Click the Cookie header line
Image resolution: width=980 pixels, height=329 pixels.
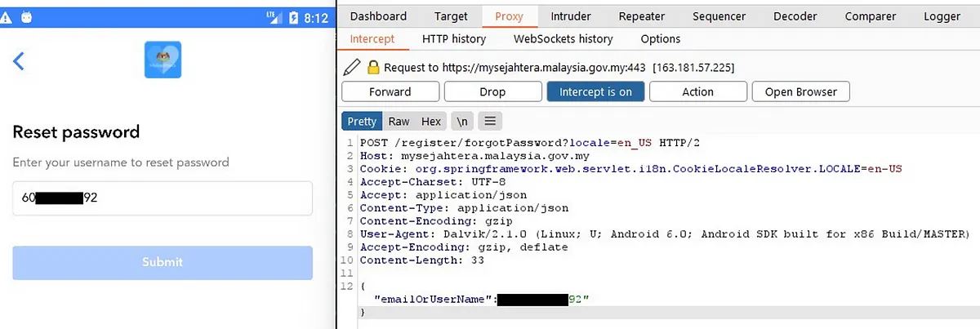pyautogui.click(x=630, y=168)
